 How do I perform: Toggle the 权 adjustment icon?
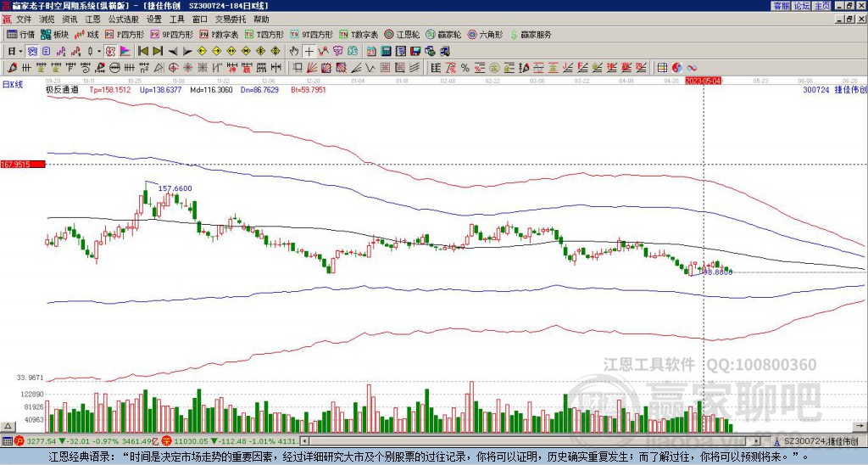click(x=110, y=51)
